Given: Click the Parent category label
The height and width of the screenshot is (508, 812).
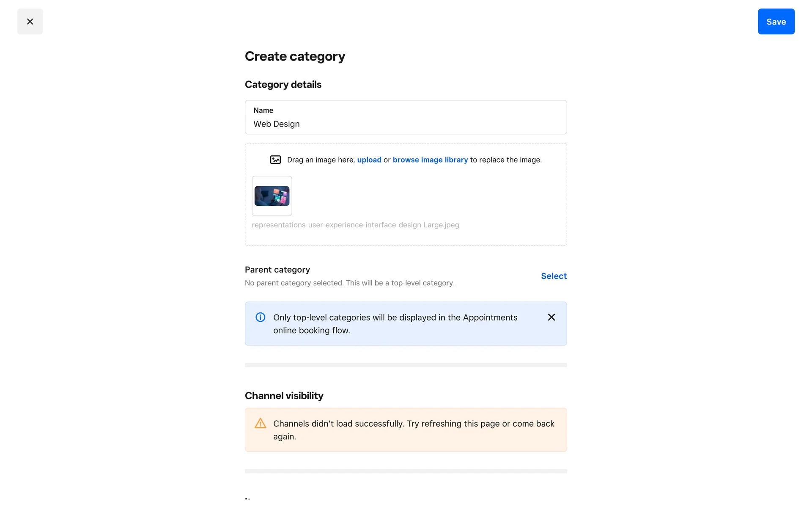Looking at the screenshot, I should click(277, 270).
